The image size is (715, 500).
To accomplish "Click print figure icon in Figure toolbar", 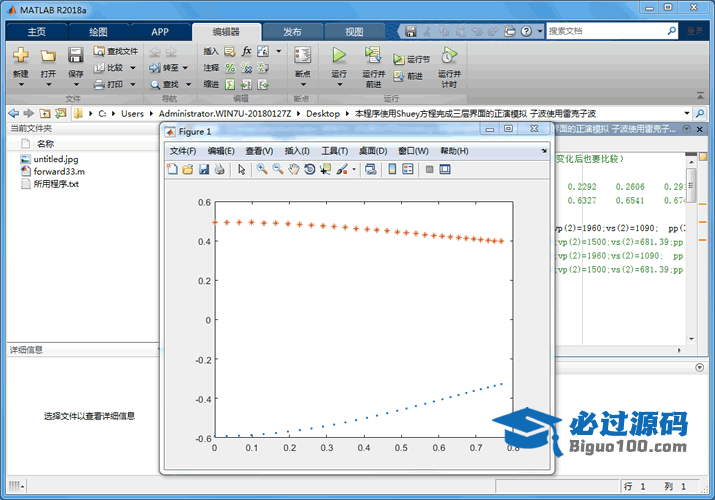I will coord(220,170).
